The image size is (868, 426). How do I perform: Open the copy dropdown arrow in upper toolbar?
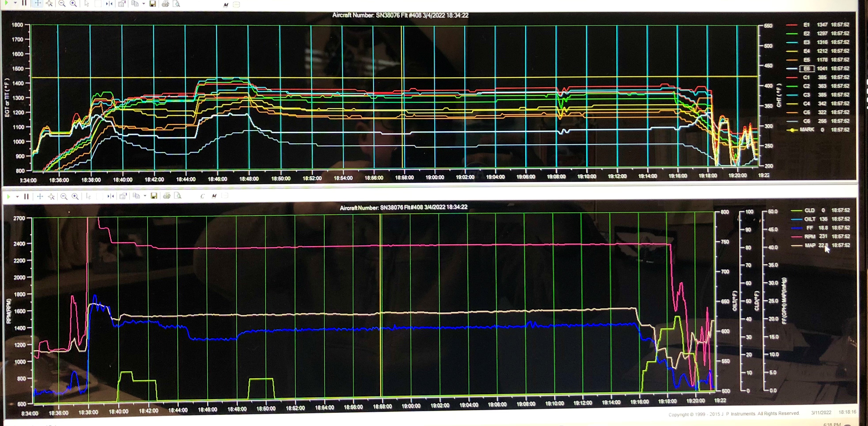click(x=144, y=4)
